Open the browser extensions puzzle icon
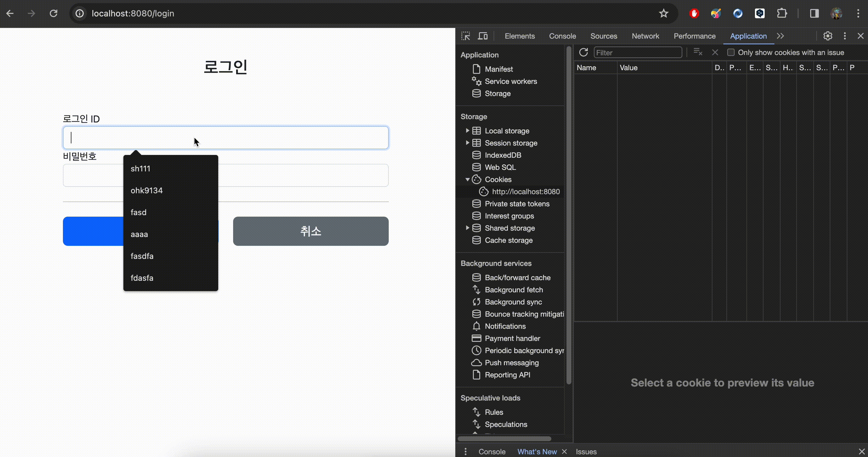 [782, 13]
